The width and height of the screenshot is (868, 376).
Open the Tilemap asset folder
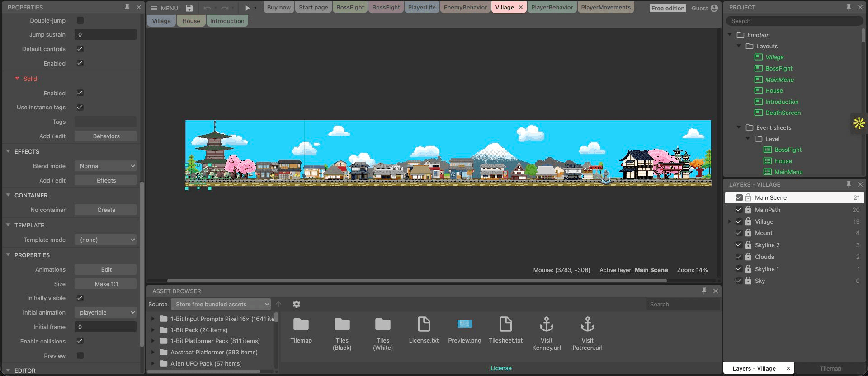tap(301, 330)
